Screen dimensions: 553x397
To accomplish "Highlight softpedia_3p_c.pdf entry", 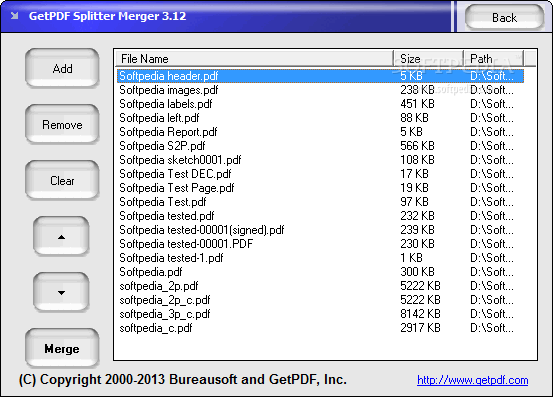I will pos(320,314).
